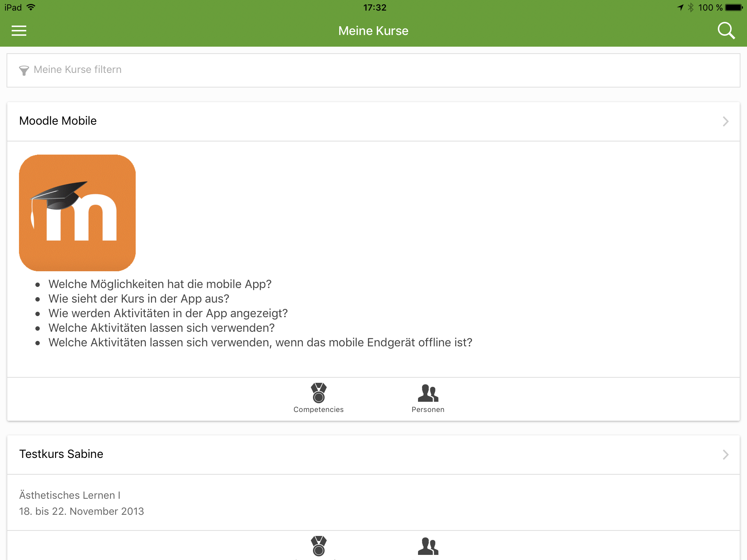Tap the battery indicator in status bar
The height and width of the screenshot is (560, 747).
coord(734,7)
